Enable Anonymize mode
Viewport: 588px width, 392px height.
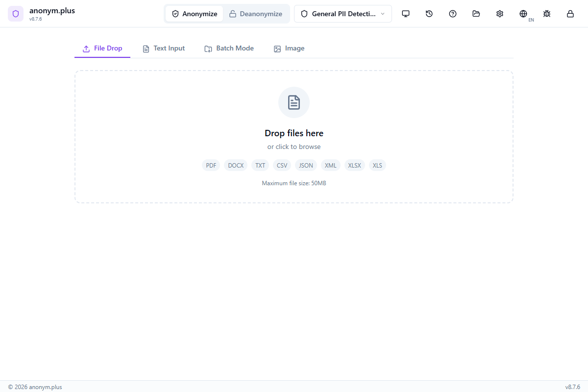[194, 14]
